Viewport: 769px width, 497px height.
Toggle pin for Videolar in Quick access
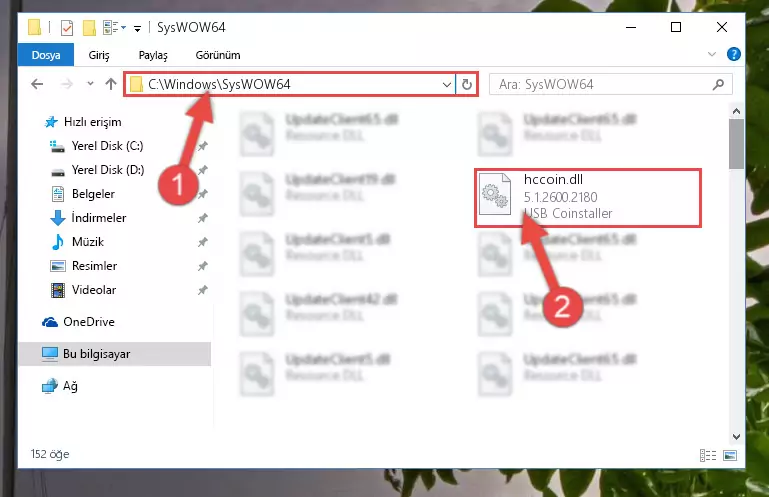(x=203, y=290)
